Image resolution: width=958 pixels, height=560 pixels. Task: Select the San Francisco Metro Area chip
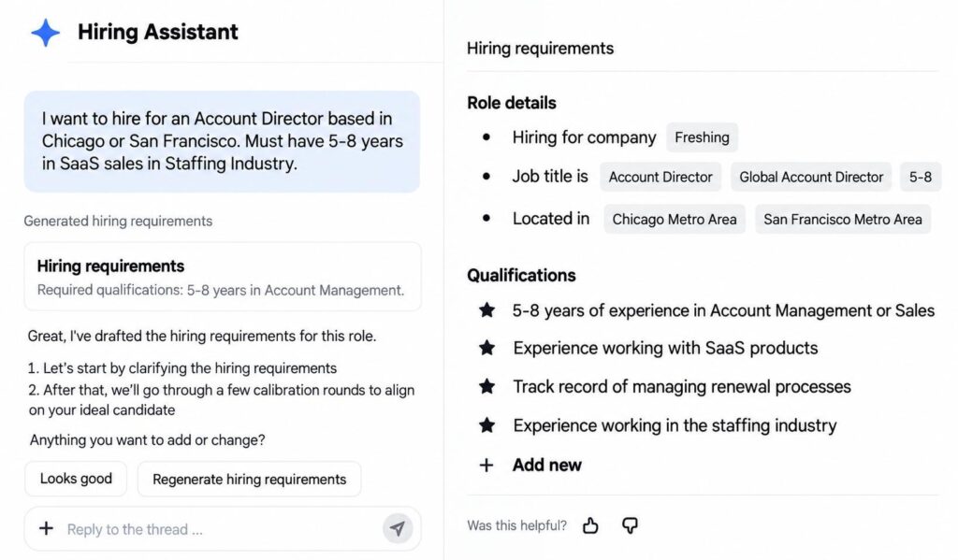[843, 220]
